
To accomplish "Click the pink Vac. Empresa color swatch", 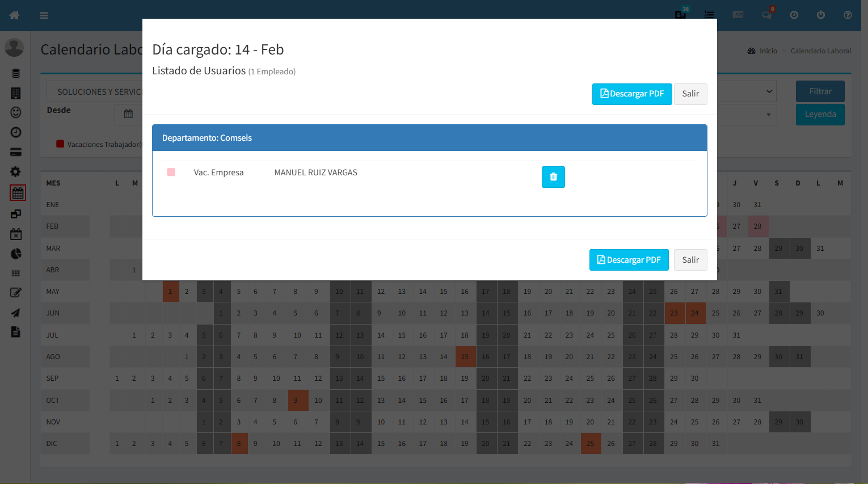I will [171, 172].
